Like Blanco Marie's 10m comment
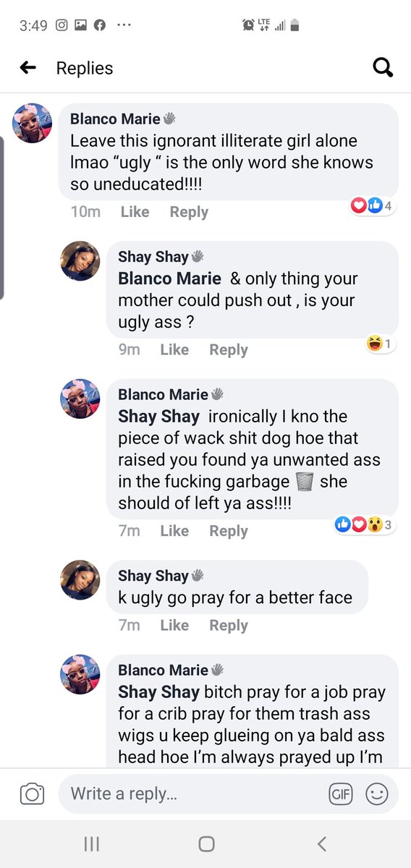Screen dimensions: 411x868 (x=135, y=212)
